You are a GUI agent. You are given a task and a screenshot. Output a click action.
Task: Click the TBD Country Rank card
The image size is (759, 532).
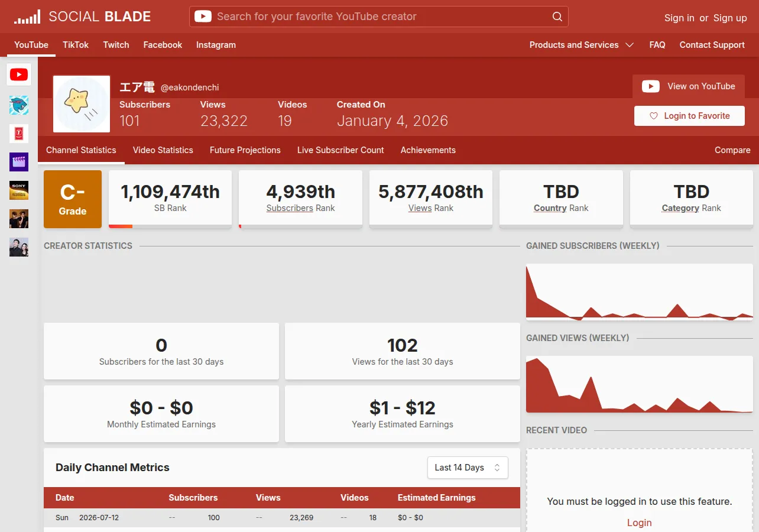[x=562, y=199]
